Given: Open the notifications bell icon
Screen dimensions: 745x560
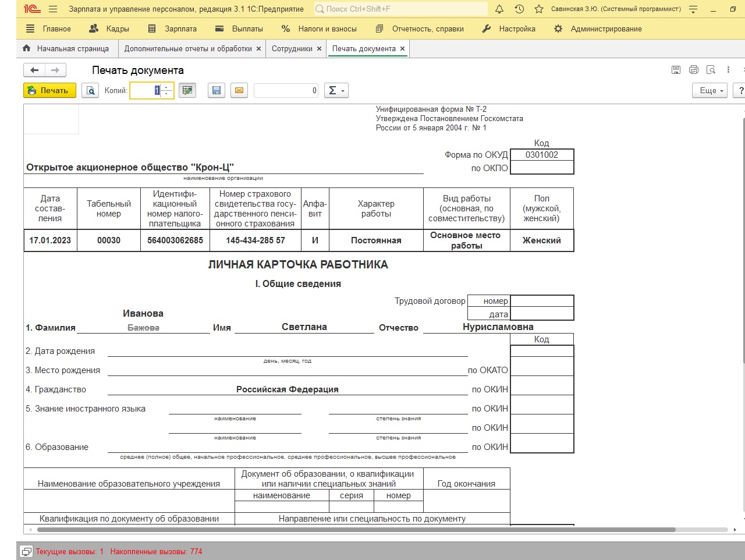Looking at the screenshot, I should point(499,9).
